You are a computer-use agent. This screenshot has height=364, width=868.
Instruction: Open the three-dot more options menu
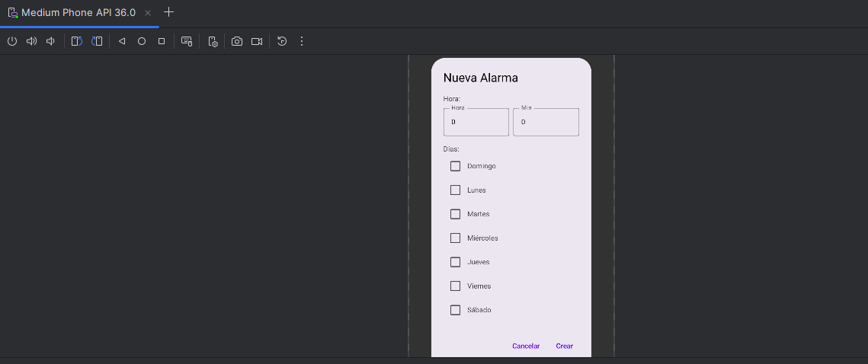tap(302, 41)
